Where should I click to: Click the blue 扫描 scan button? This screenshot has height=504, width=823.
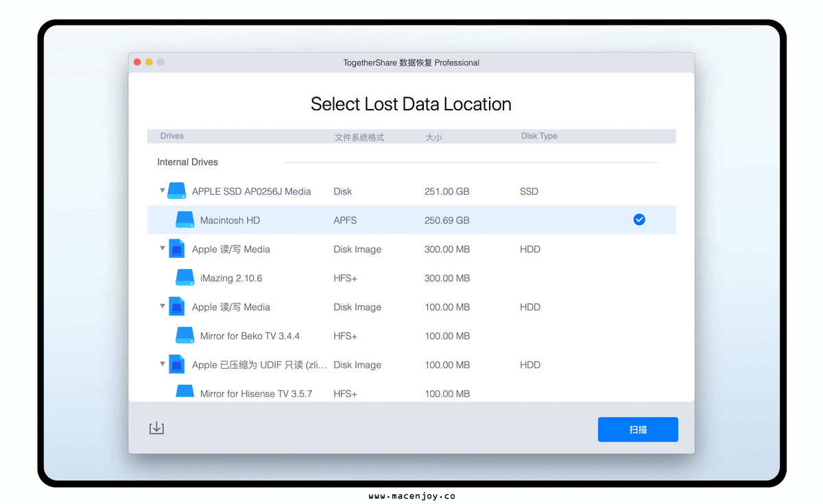(638, 429)
